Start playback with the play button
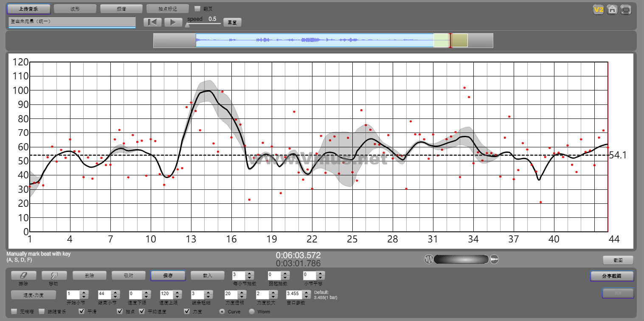 (173, 22)
